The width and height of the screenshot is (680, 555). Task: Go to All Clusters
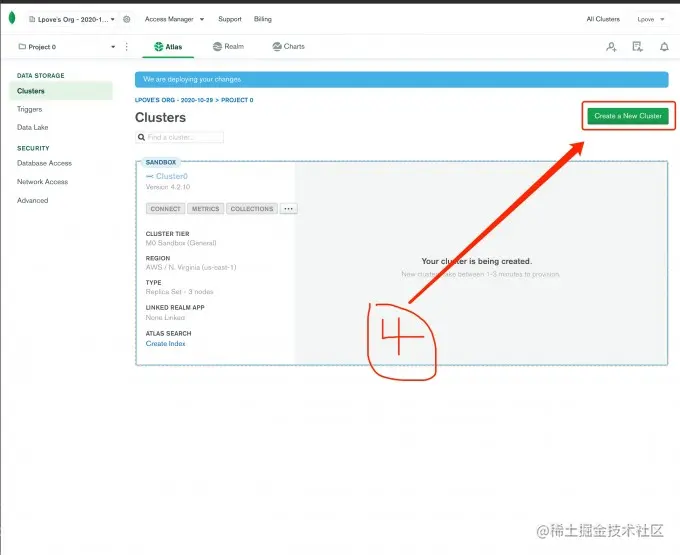pos(603,19)
